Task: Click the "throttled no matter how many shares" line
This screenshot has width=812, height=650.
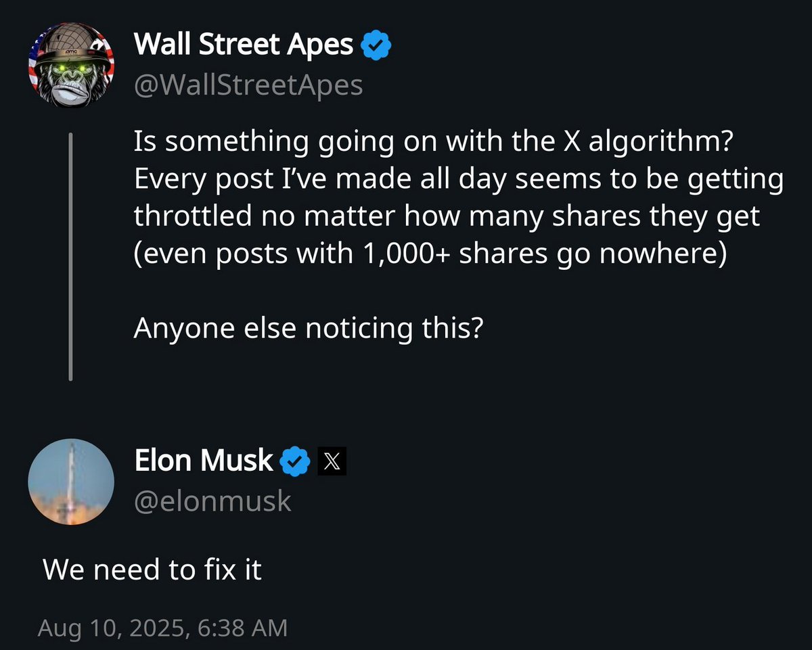Action: (x=447, y=216)
